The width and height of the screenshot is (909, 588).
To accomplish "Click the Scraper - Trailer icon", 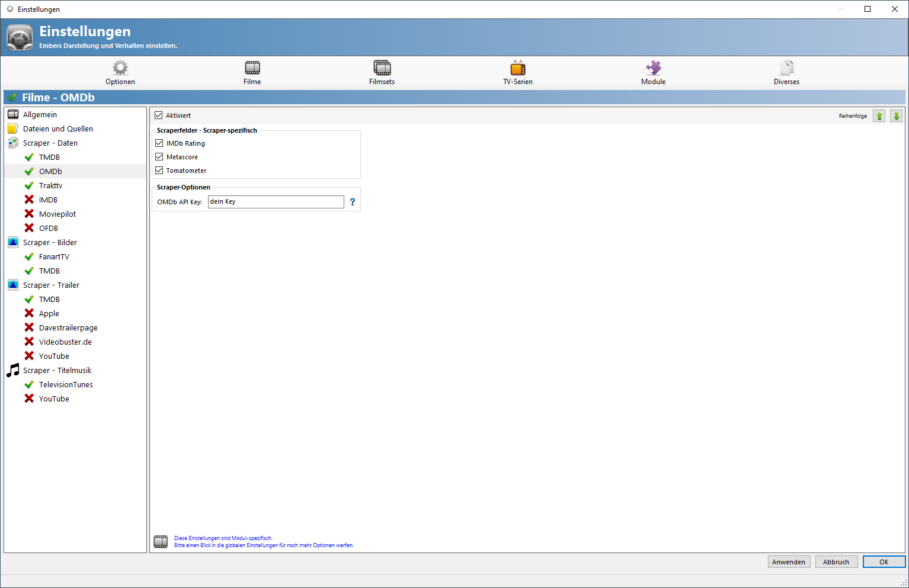I will (13, 285).
